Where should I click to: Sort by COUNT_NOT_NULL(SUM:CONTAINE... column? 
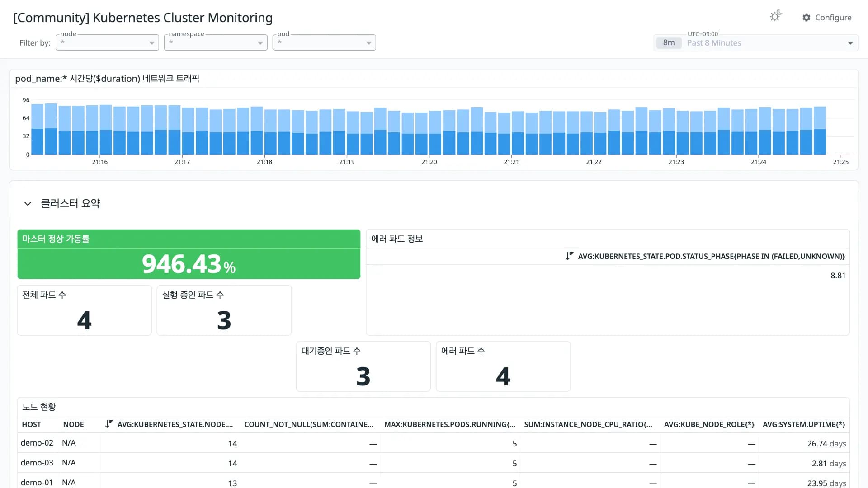click(x=309, y=424)
